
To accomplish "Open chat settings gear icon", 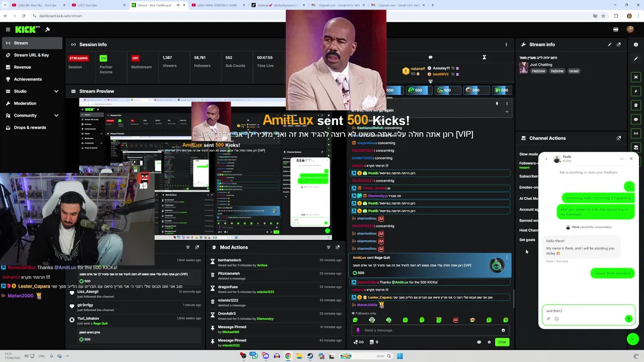I will tap(489, 342).
